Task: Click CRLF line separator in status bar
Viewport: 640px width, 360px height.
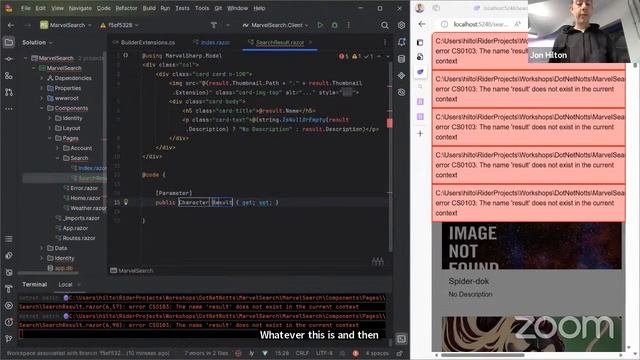Action: [302, 353]
